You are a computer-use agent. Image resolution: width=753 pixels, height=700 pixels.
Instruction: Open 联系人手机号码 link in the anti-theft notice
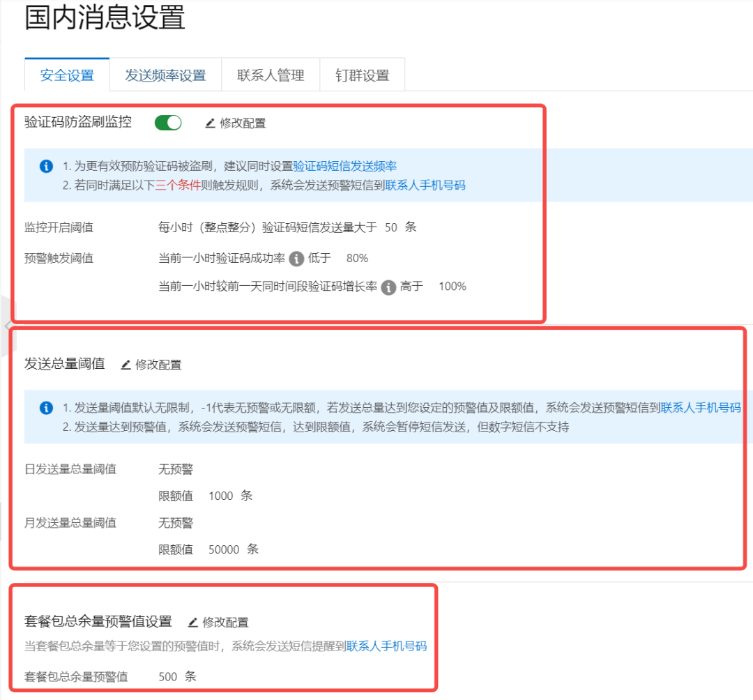point(425,185)
